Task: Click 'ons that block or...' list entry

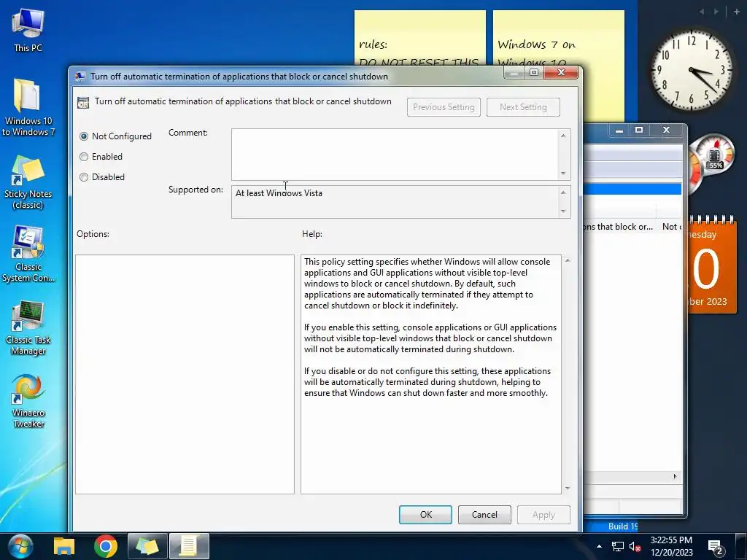Action: coord(619,227)
